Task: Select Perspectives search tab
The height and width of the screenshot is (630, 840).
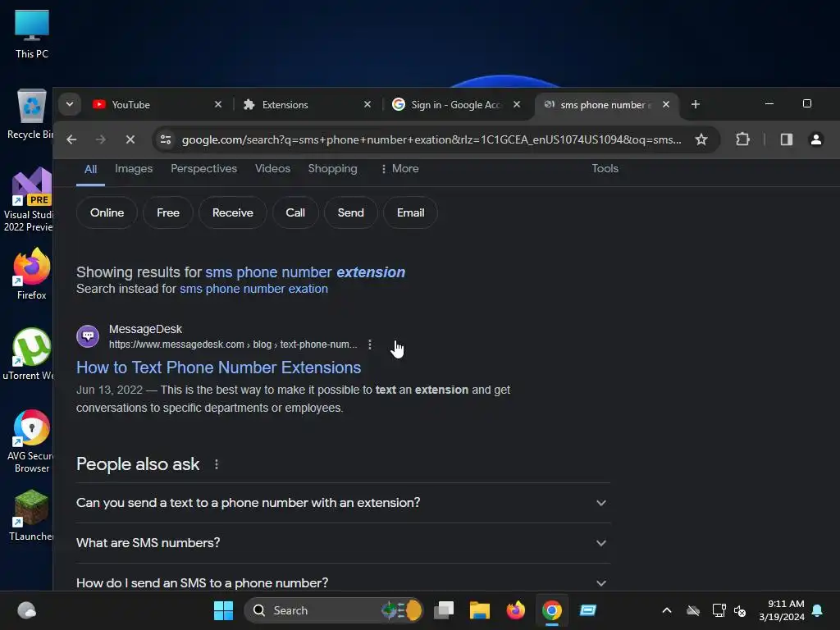Action: (203, 169)
